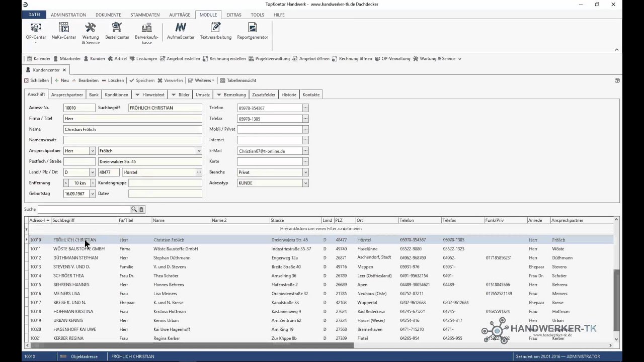This screenshot has width=644, height=362.
Task: Decrease Entfernung with left stepper arrow
Action: point(66,183)
